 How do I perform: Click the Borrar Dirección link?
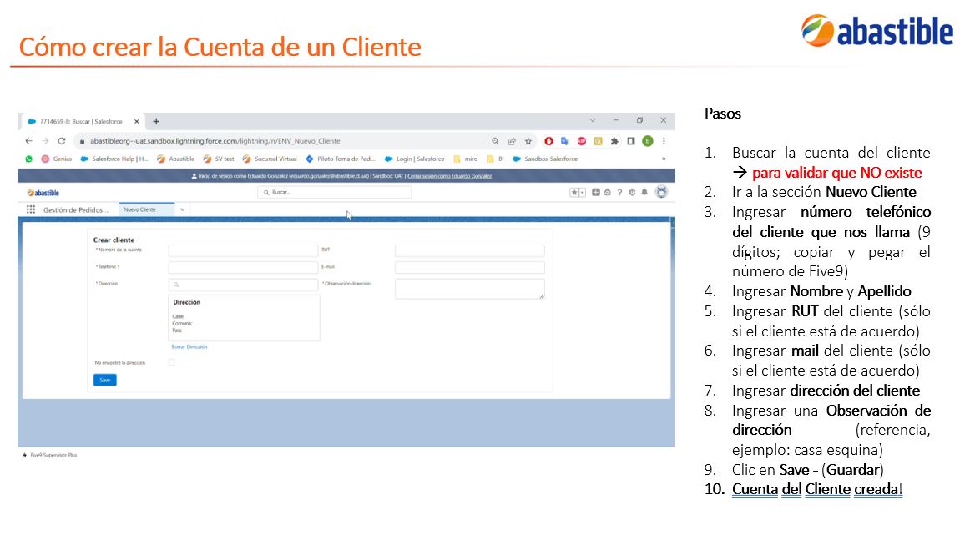(189, 347)
